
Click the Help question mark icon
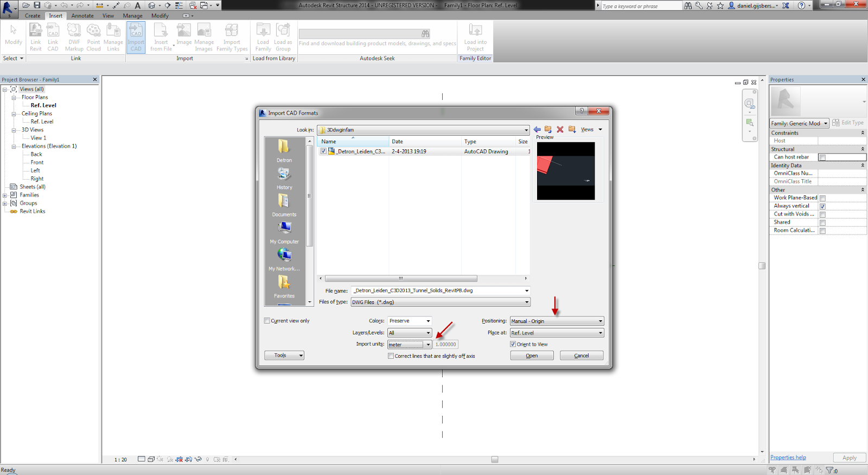tap(801, 5)
